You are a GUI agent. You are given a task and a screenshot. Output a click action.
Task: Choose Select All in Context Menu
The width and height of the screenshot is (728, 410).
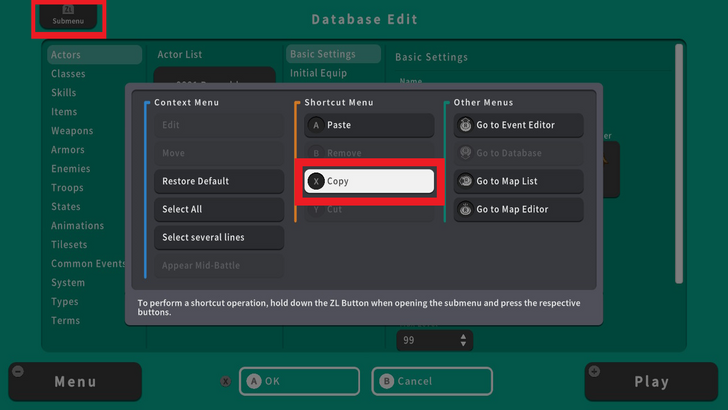coord(219,209)
